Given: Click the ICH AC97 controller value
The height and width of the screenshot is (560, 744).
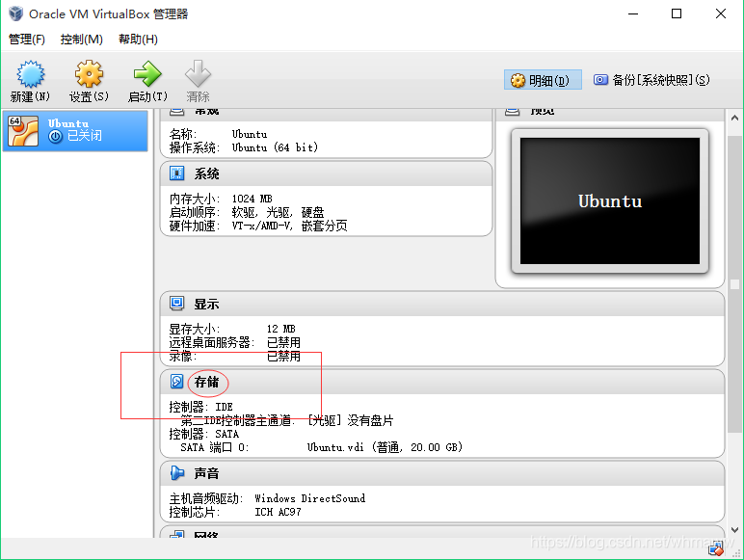Looking at the screenshot, I should point(278,512).
